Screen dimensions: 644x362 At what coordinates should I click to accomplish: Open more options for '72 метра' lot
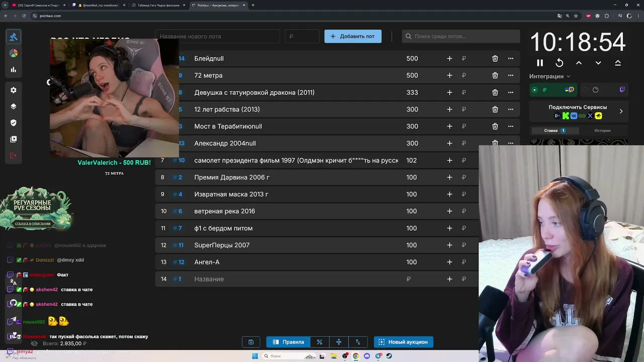point(511,75)
